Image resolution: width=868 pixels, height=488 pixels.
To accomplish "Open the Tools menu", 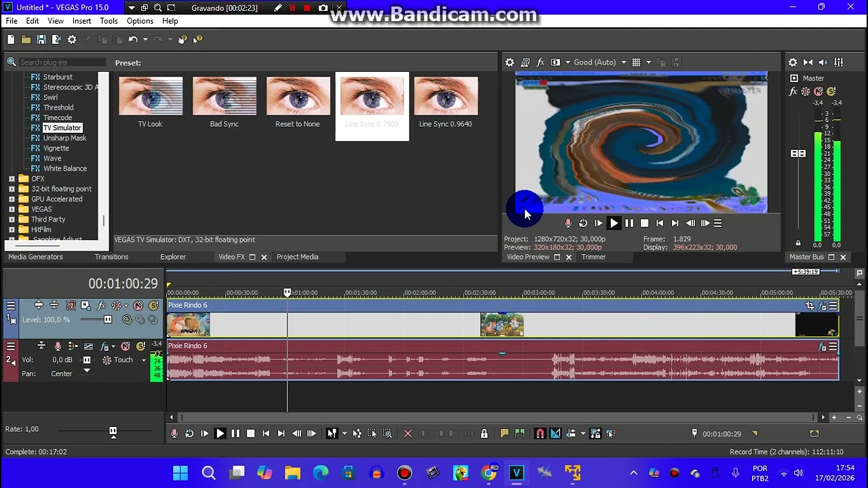I will (108, 21).
